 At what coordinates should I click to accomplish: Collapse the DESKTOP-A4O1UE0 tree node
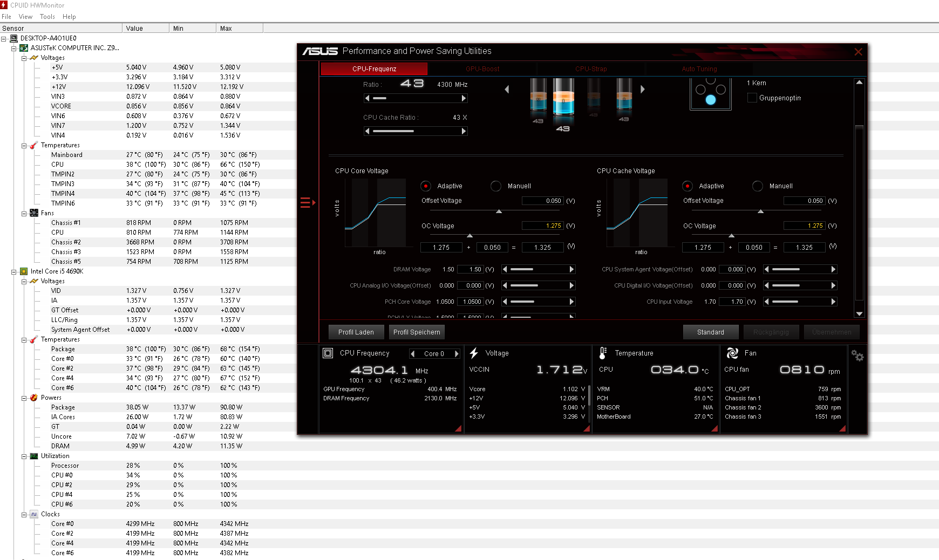4,38
